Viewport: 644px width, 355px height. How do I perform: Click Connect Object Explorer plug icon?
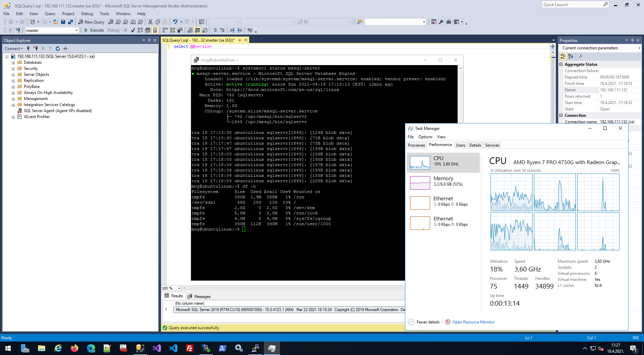tap(28, 49)
